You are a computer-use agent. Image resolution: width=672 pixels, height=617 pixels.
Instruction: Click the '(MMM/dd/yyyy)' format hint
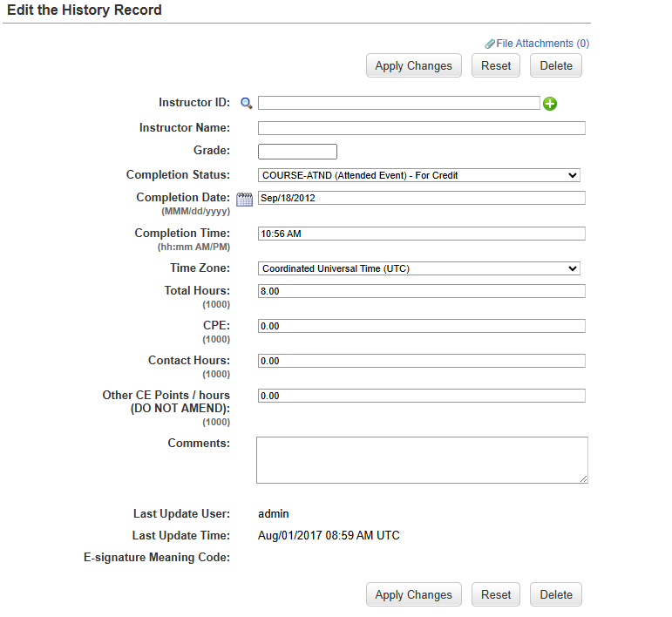[x=196, y=212]
